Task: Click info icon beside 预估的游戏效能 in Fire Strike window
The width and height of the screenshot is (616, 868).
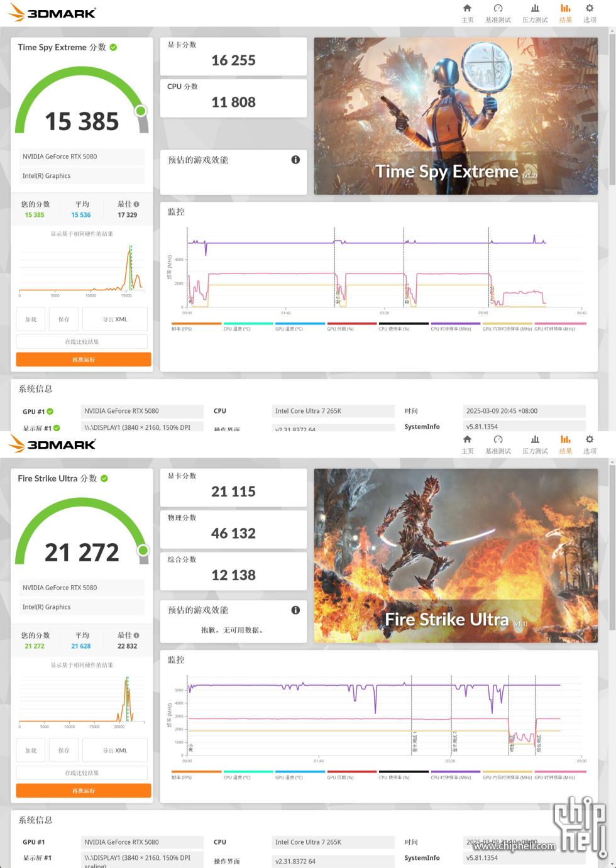Action: click(295, 610)
